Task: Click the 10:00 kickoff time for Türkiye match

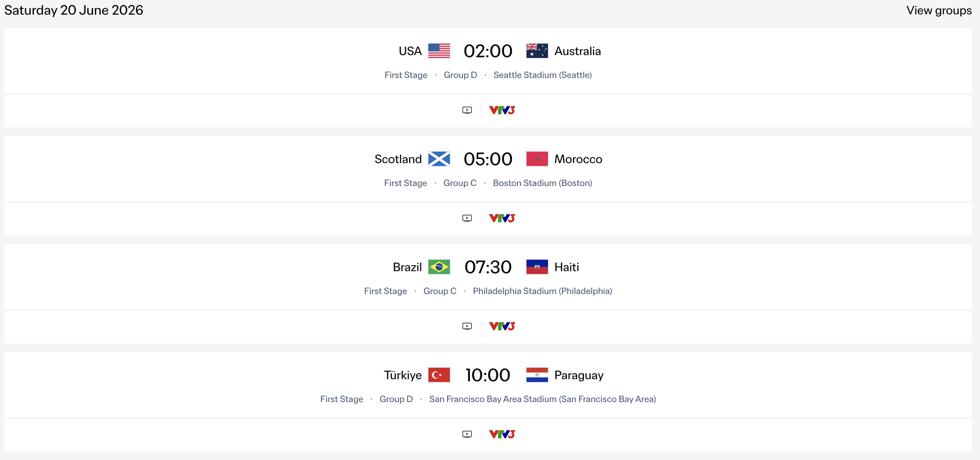Action: pos(488,375)
